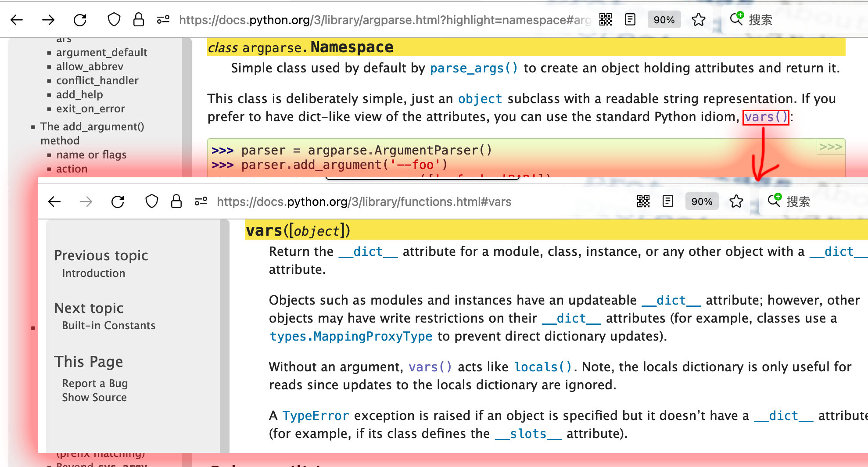
Task: Click the lock icon in argparse window
Action: (139, 20)
